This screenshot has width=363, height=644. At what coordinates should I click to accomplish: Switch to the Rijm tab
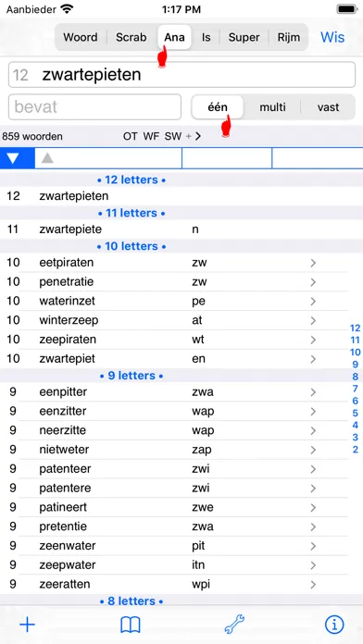tap(288, 37)
